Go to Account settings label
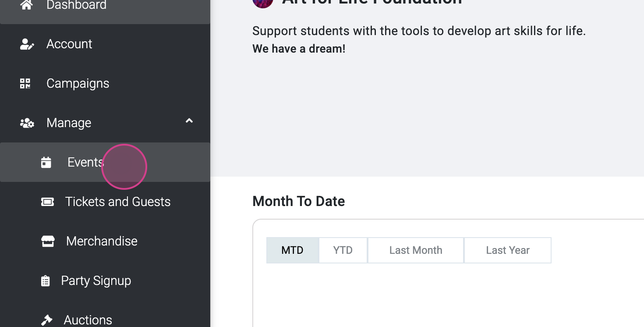 tap(69, 44)
